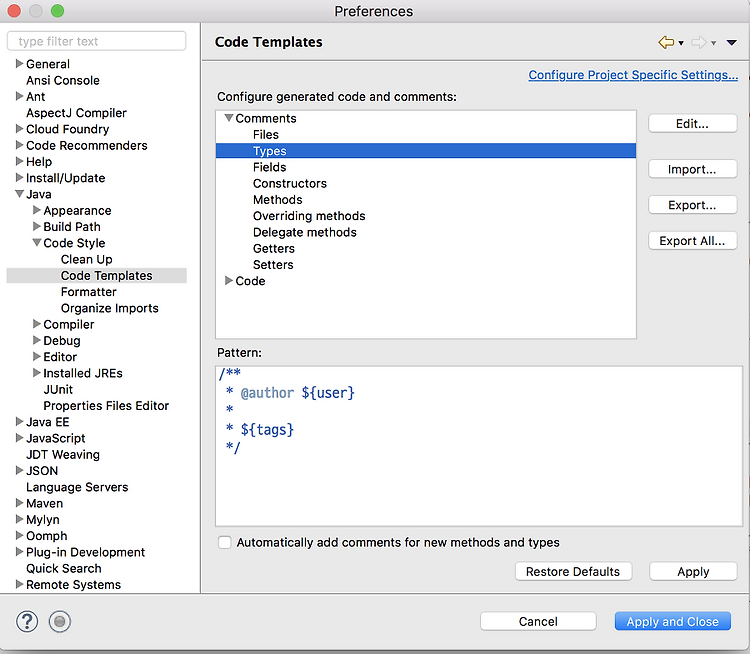The height and width of the screenshot is (654, 750).
Task: Click the back navigation arrow icon
Action: click(x=666, y=42)
